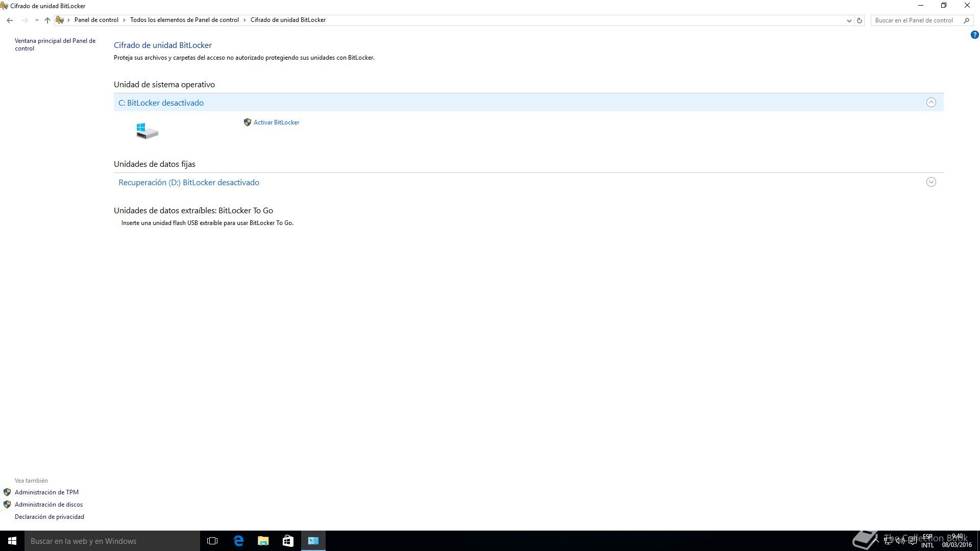Click the shield icon beside Activar BitLocker

(248, 122)
